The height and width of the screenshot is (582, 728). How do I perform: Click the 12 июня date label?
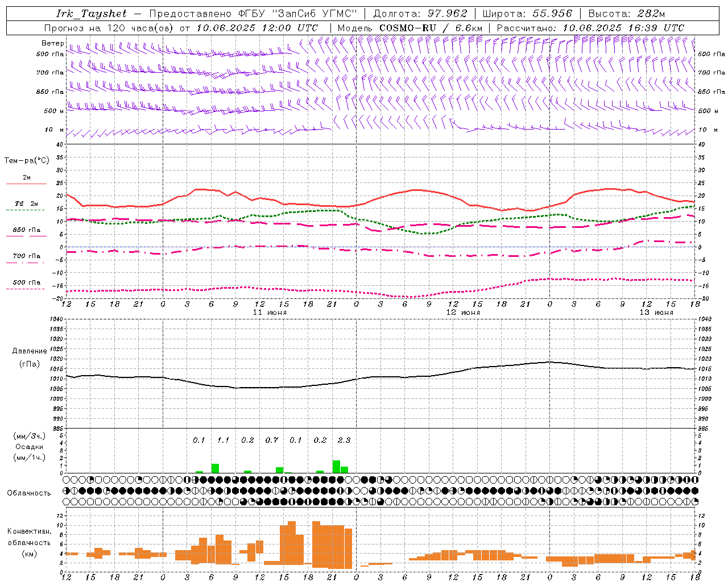(463, 312)
